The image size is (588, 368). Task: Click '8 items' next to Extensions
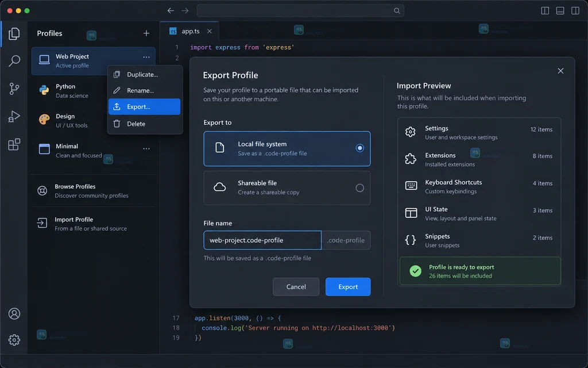click(542, 156)
